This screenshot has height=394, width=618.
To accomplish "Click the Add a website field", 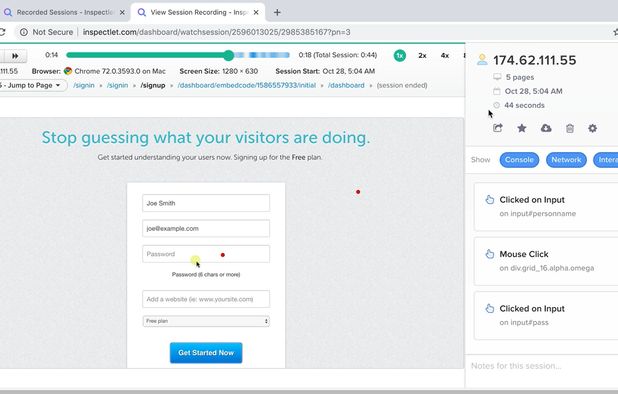I will pos(206,299).
